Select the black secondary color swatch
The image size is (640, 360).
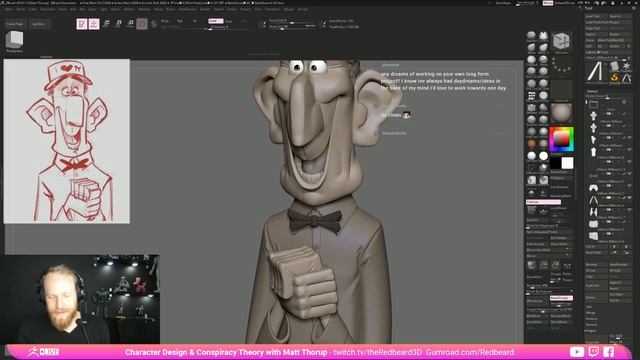coord(556,163)
